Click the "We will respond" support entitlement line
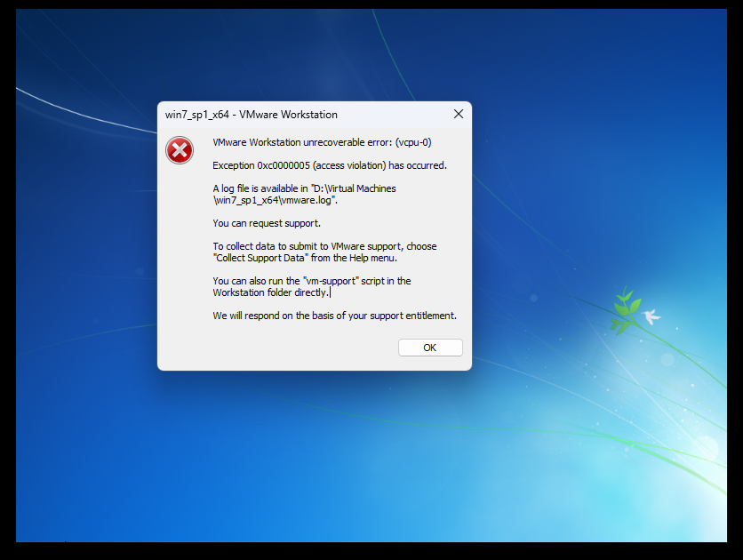The image size is (743, 560). [334, 316]
